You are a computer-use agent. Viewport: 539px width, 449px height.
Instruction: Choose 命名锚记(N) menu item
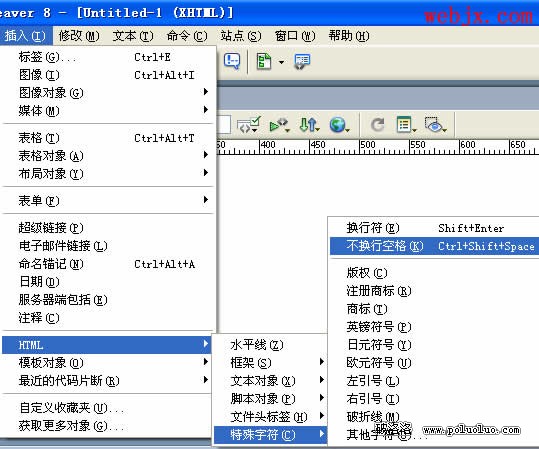pyautogui.click(x=109, y=264)
